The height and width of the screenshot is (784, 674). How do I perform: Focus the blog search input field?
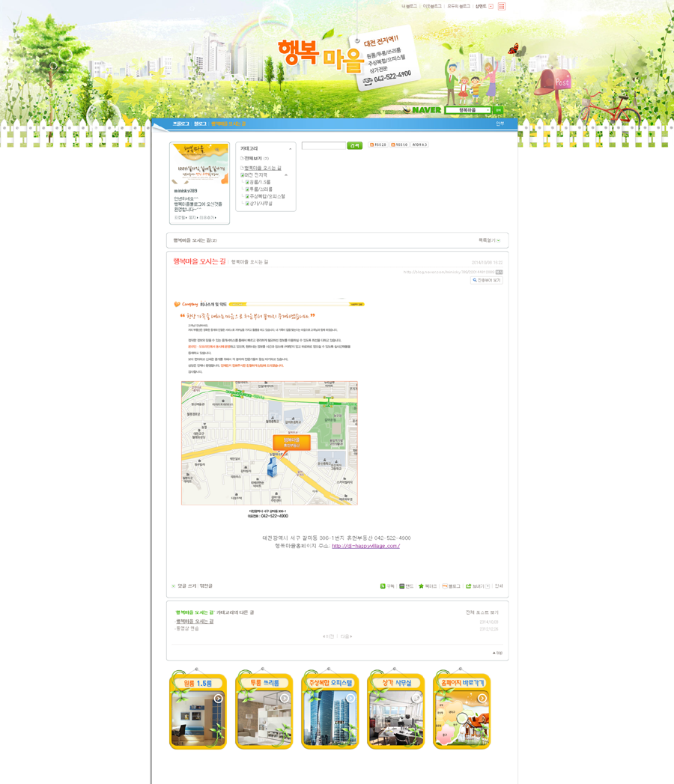click(x=324, y=145)
